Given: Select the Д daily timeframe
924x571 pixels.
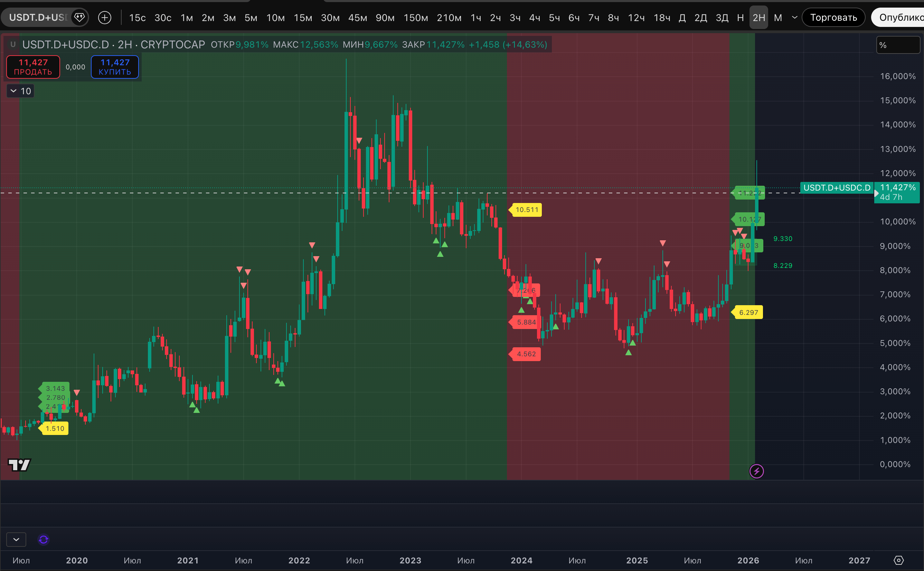Looking at the screenshot, I should (x=682, y=18).
